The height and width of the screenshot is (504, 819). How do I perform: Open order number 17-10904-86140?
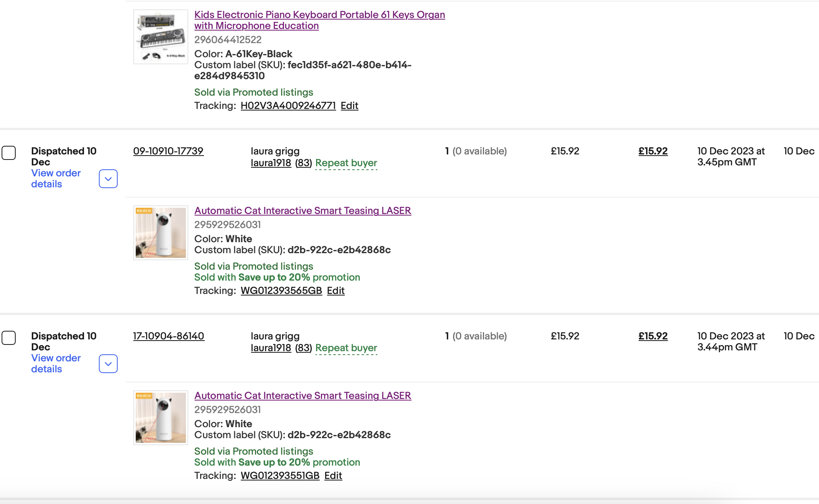[169, 336]
